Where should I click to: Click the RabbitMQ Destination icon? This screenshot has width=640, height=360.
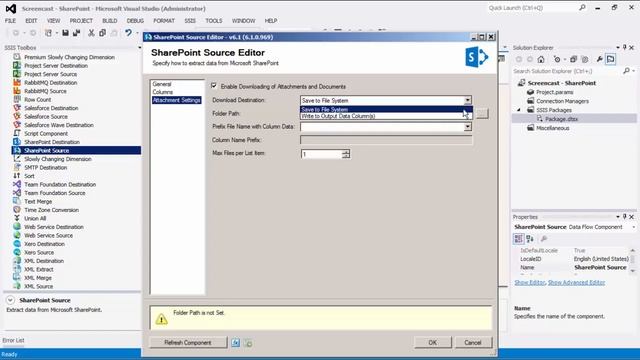[x=17, y=82]
